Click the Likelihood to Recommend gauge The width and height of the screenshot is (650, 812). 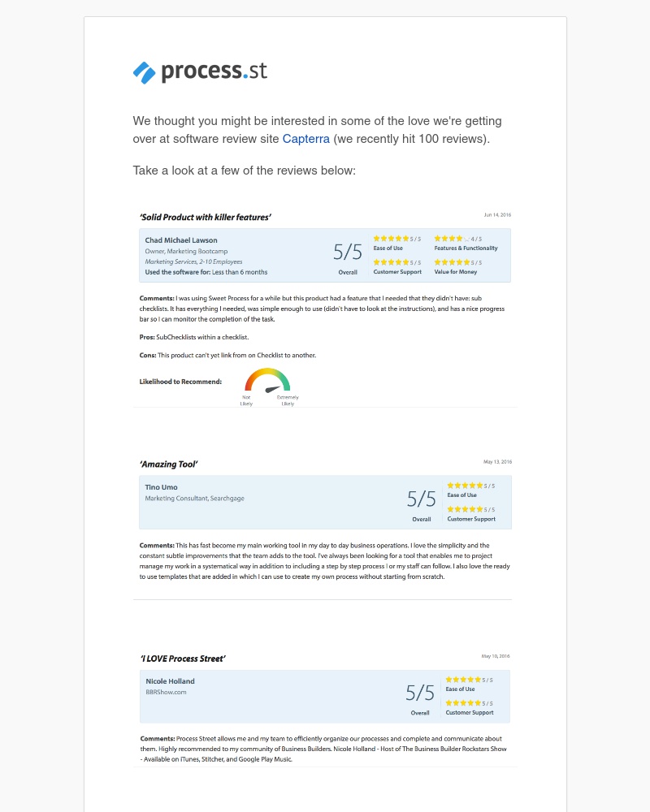point(267,381)
